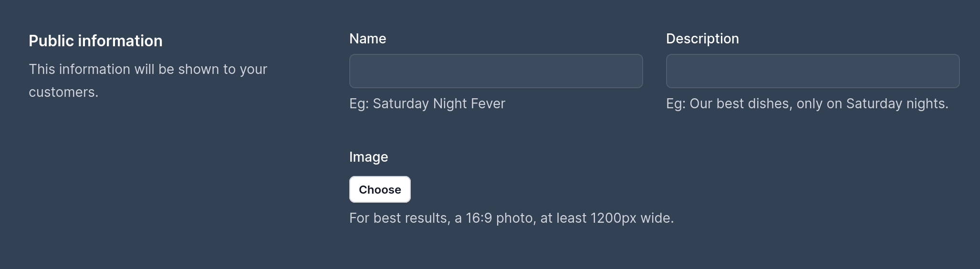Click the Name input field
Image resolution: width=980 pixels, height=269 pixels.
[496, 71]
